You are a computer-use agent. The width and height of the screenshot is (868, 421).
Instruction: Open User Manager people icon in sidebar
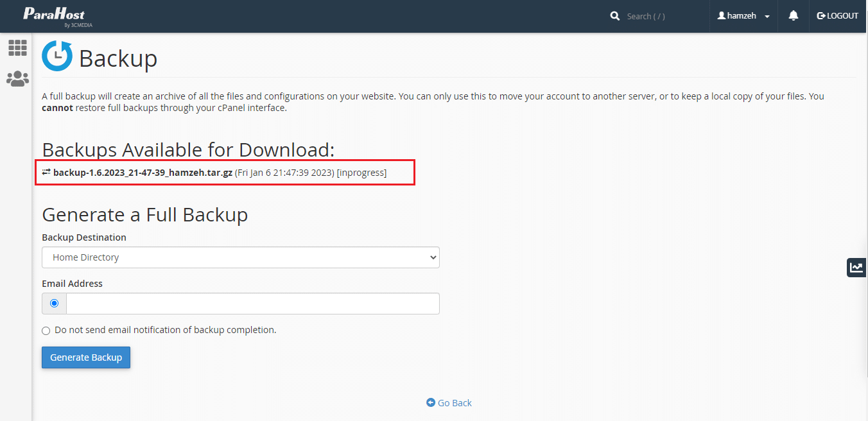pos(17,79)
